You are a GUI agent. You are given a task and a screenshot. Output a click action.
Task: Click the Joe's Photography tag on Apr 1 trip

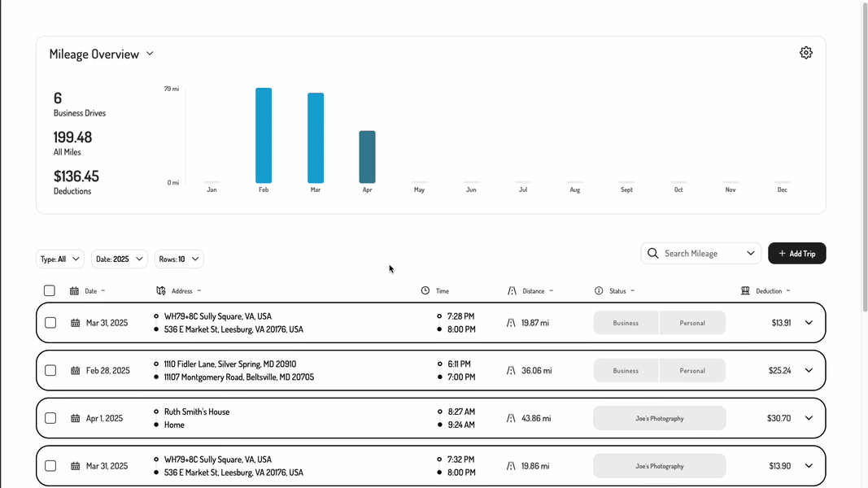pos(659,417)
